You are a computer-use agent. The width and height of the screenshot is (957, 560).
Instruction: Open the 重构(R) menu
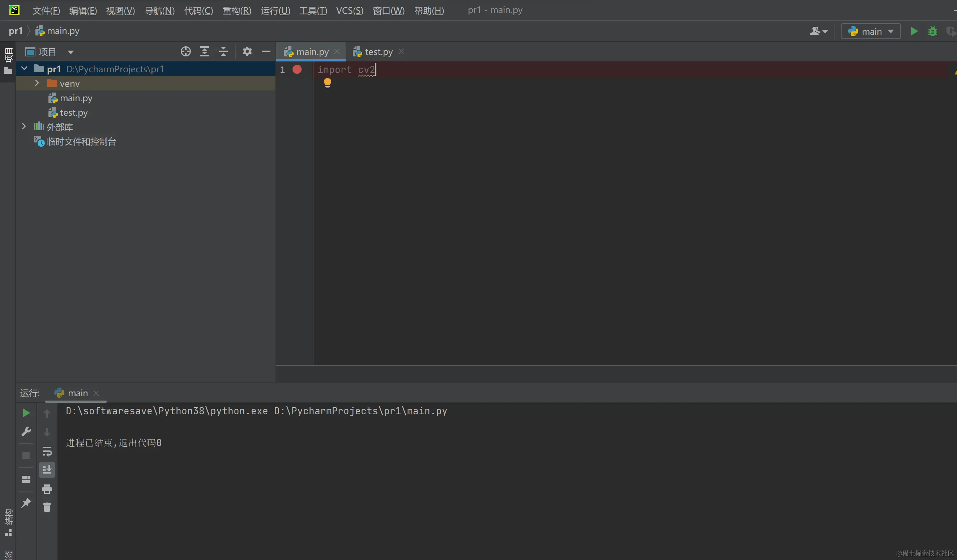tap(236, 10)
